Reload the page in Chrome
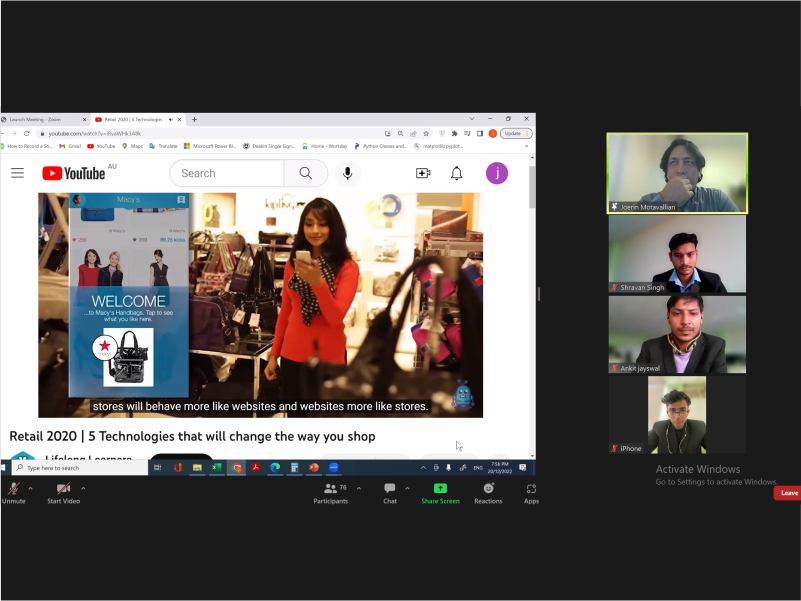 point(27,133)
